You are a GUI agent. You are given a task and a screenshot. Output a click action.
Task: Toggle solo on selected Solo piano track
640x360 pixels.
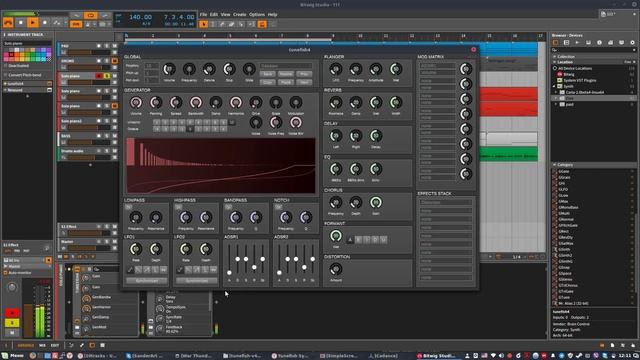[x=107, y=76]
